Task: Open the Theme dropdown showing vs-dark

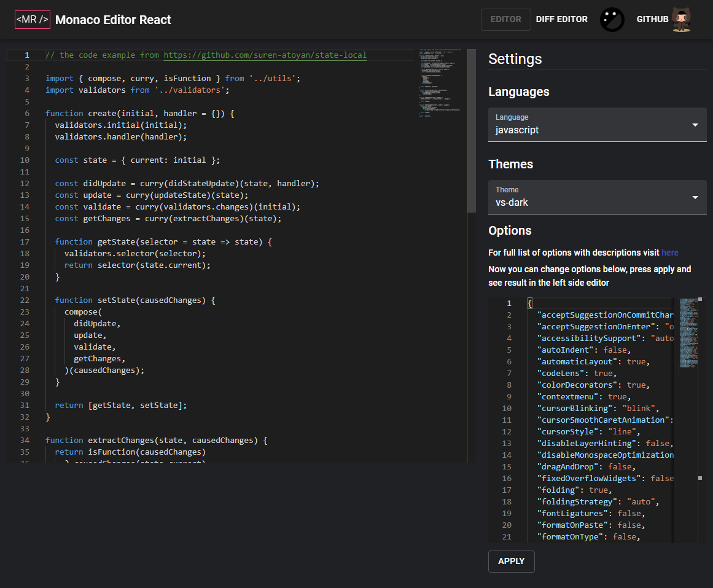Action: click(x=596, y=197)
